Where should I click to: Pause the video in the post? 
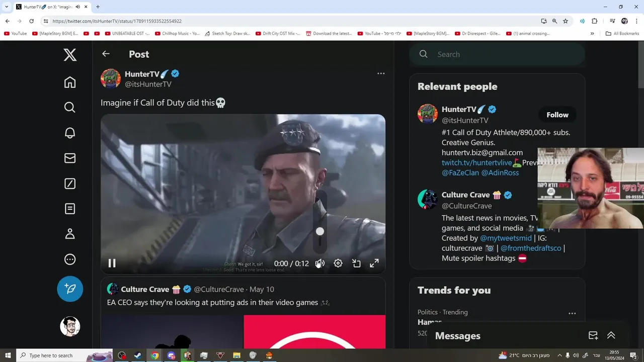[x=112, y=263]
